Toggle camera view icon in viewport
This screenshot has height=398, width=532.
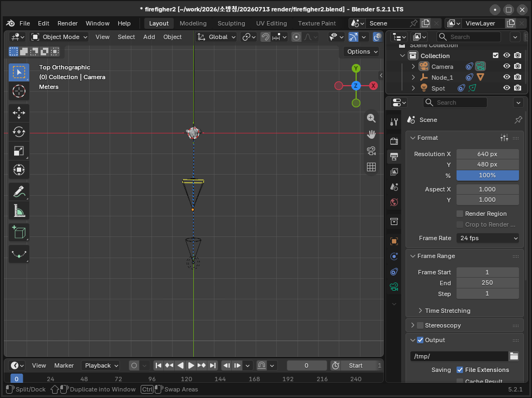pyautogui.click(x=371, y=151)
